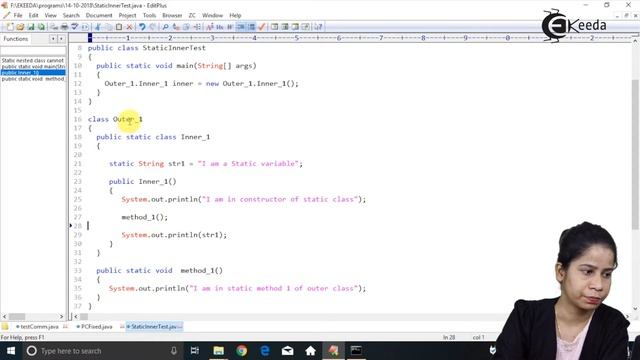Click the Functions panel horizontal scrollbar

coord(33,316)
